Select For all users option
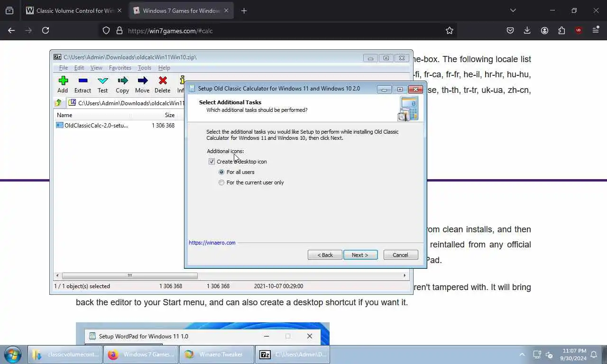The width and height of the screenshot is (607, 364). [x=221, y=172]
